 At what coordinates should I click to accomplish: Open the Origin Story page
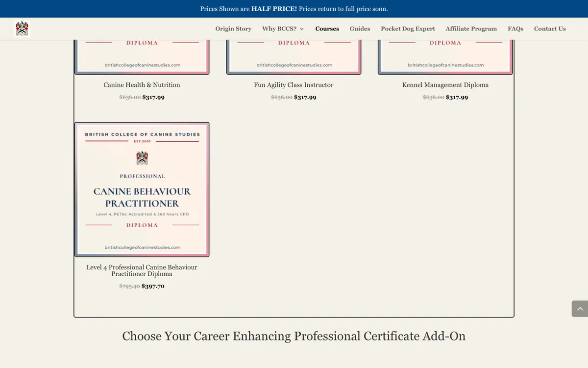pos(233,29)
